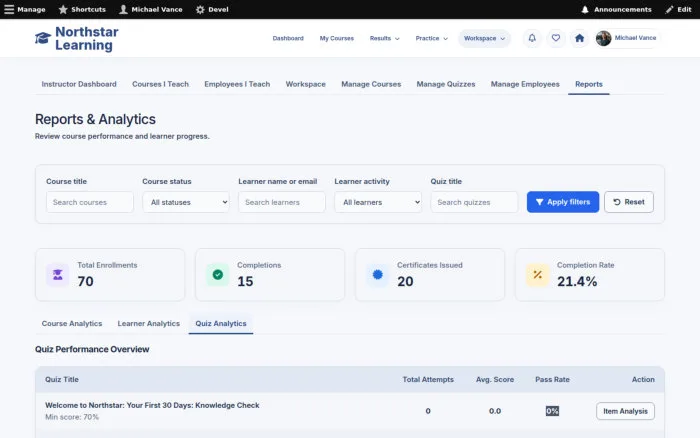Image resolution: width=700 pixels, height=438 pixels.
Task: Switch to Course Analytics tab
Action: tap(72, 324)
